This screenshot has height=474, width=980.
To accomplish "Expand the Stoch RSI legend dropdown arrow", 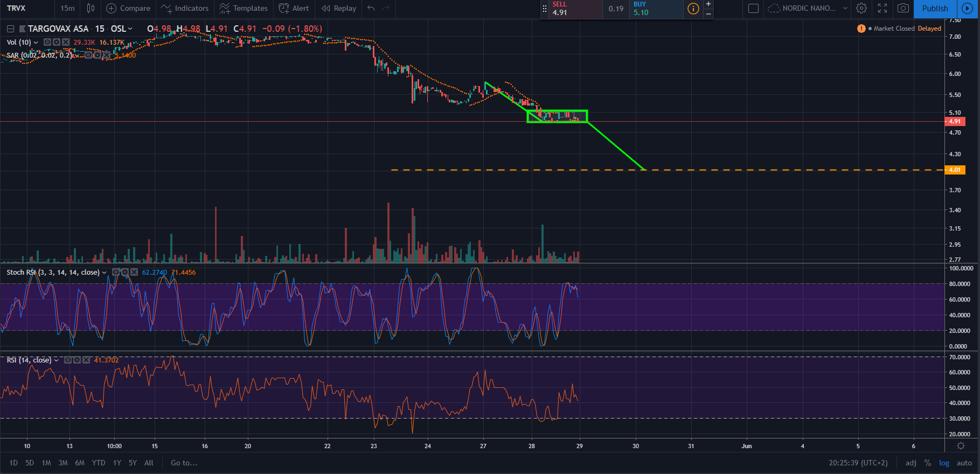I will (x=105, y=273).
